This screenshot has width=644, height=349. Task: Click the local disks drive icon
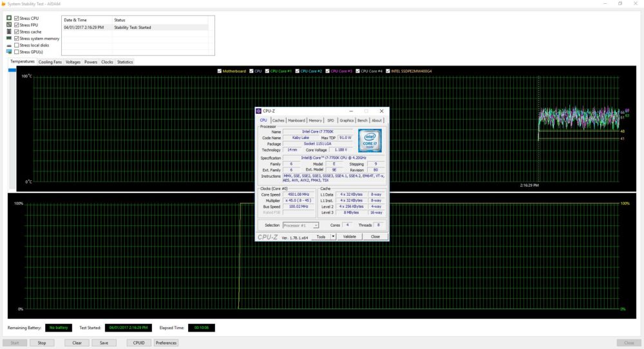(9, 45)
